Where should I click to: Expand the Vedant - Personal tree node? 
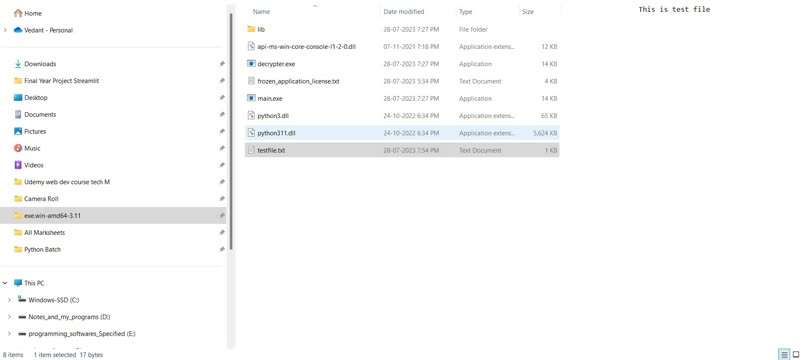[6, 30]
